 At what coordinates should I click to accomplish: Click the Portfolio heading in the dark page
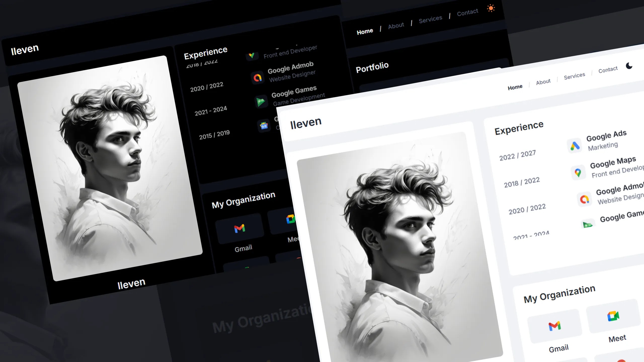[x=372, y=67]
